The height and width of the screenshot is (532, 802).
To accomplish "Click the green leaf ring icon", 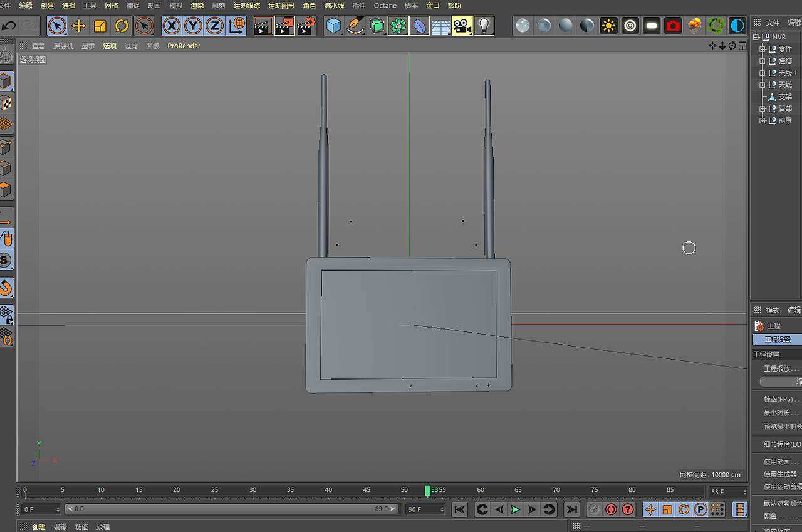I will tap(716, 26).
